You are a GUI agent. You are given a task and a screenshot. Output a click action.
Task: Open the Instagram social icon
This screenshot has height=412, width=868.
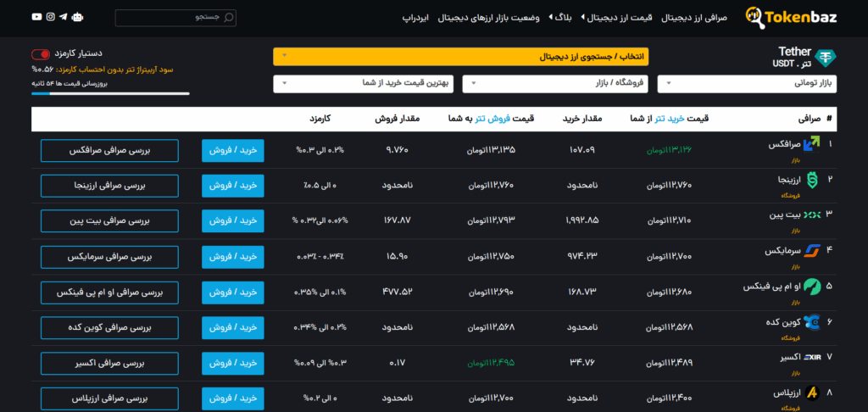click(x=50, y=17)
